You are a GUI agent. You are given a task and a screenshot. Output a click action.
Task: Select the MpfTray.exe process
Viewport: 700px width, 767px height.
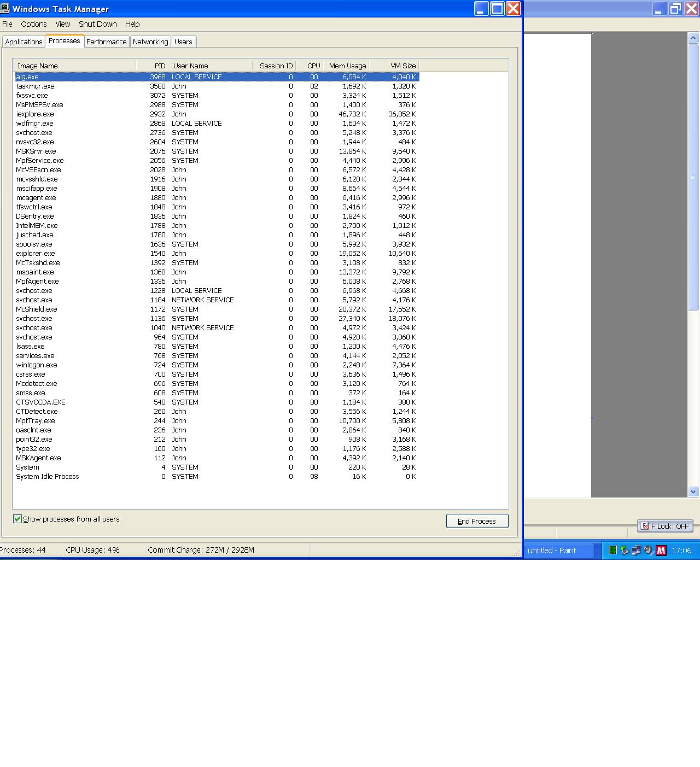[217, 421]
